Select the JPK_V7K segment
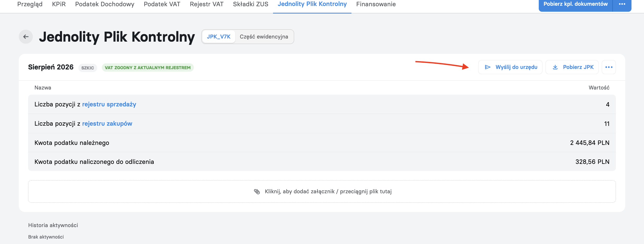The width and height of the screenshot is (644, 244). (219, 37)
